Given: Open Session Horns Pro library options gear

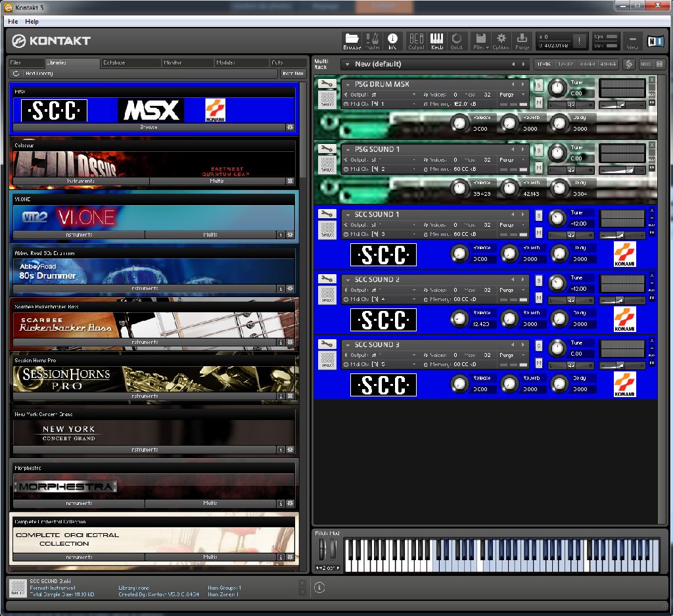Looking at the screenshot, I should (x=290, y=396).
